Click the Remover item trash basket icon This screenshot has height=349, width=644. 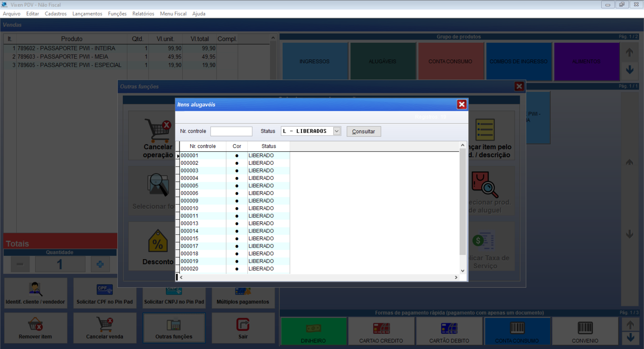[35, 324]
